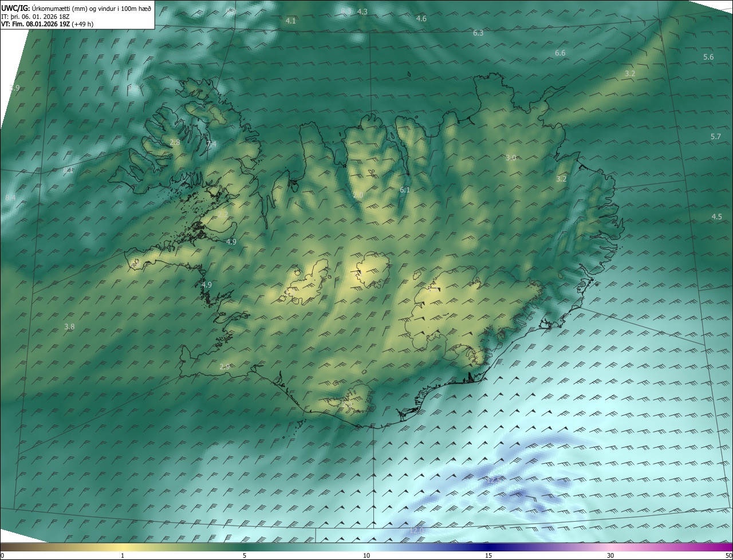The height and width of the screenshot is (560, 733).
Task: Click the 50 tick label on the color scale
Action: [728, 555]
